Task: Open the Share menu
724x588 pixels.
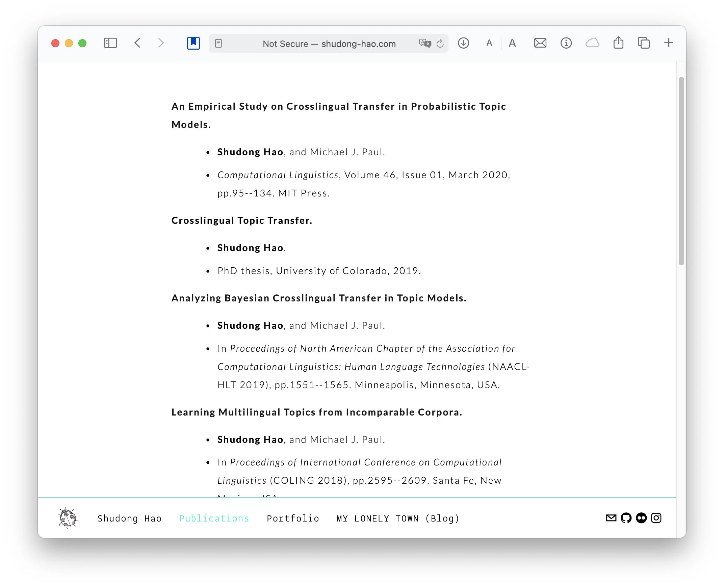Action: tap(618, 42)
